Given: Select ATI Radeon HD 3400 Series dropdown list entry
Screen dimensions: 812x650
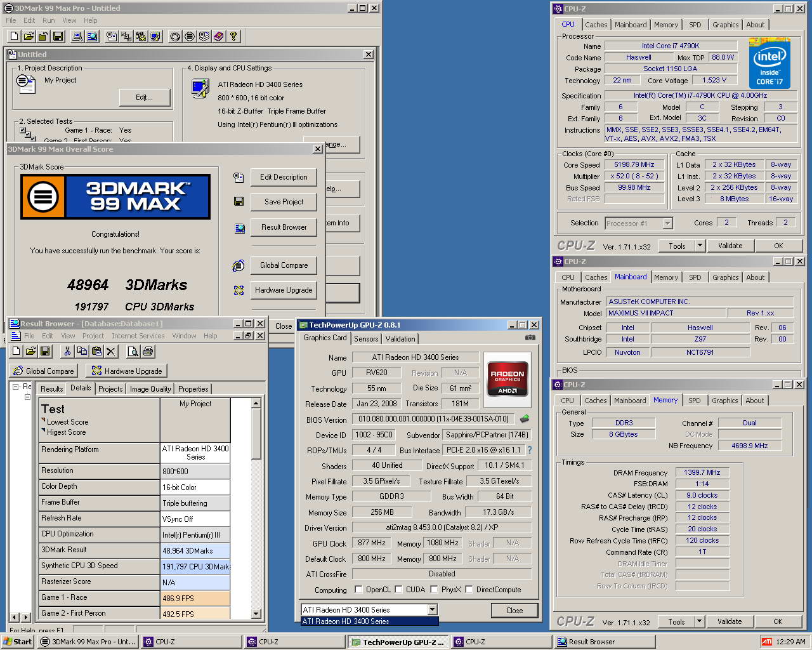Looking at the screenshot, I should (x=369, y=621).
